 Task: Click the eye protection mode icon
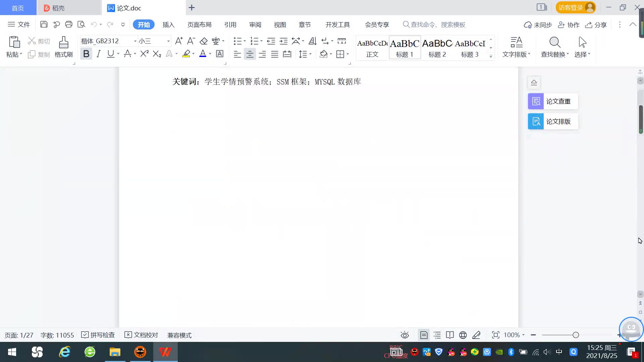point(405,335)
